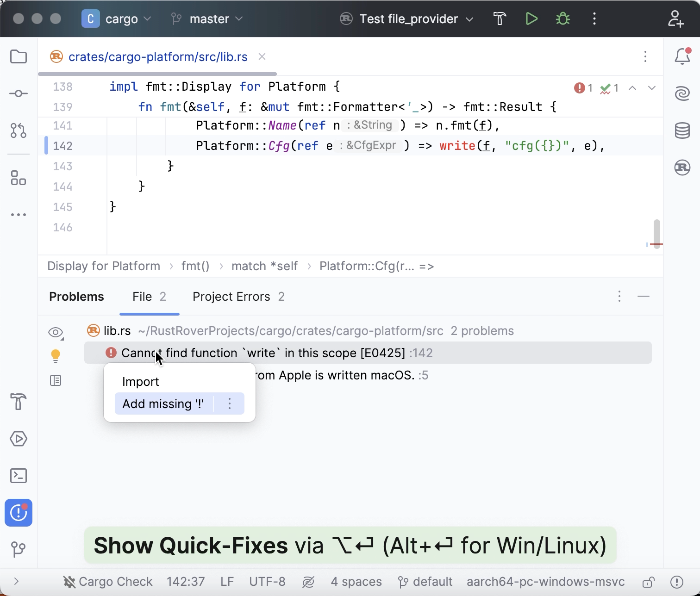Run the Test file_provider configuration

531,19
